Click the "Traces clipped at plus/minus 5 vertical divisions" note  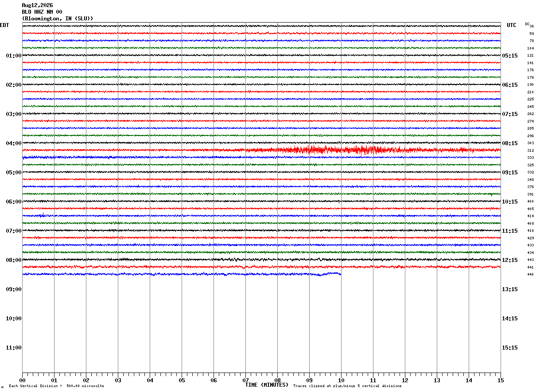pos(347,386)
